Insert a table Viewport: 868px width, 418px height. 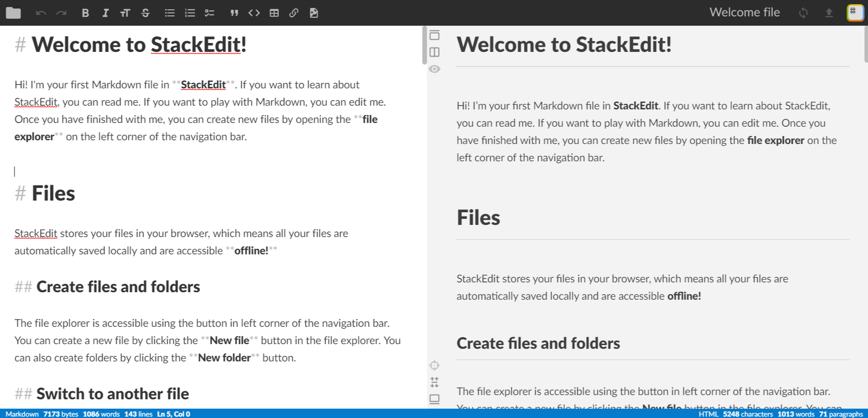pos(274,13)
